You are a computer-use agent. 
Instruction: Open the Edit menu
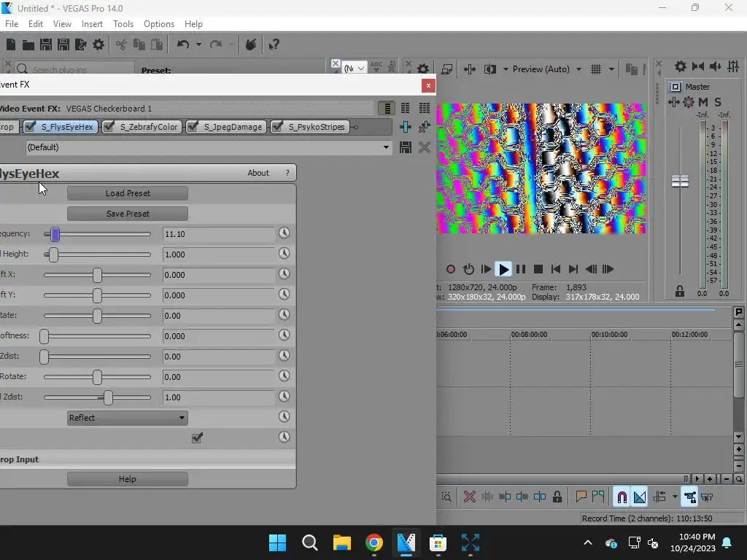pyautogui.click(x=35, y=24)
